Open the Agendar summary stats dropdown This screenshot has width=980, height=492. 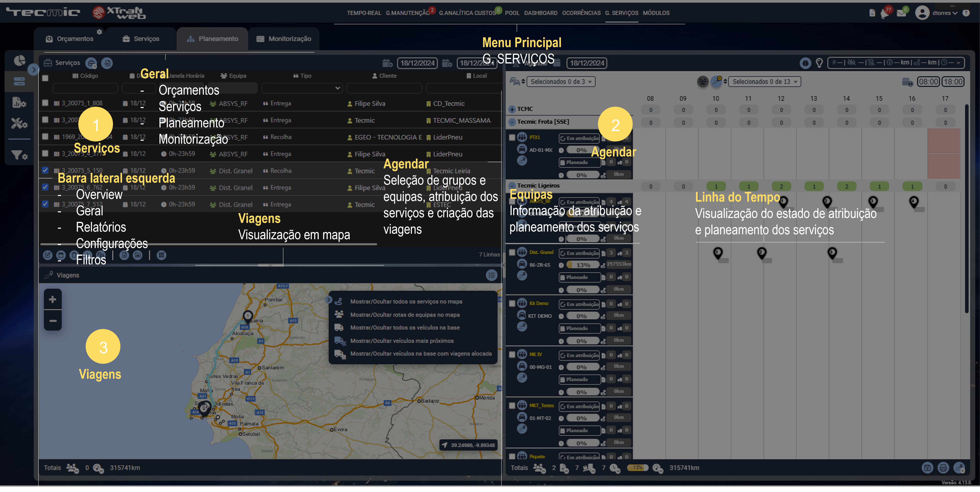(x=896, y=63)
